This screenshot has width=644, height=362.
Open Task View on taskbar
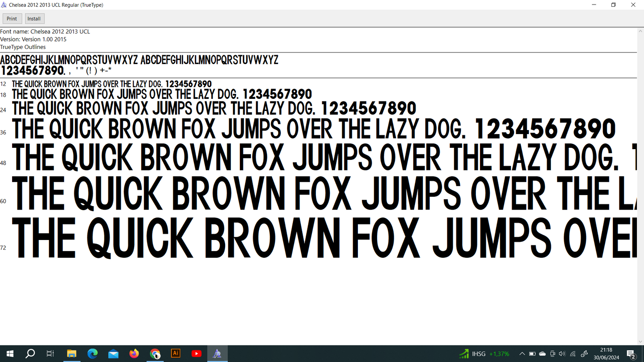[x=50, y=354]
